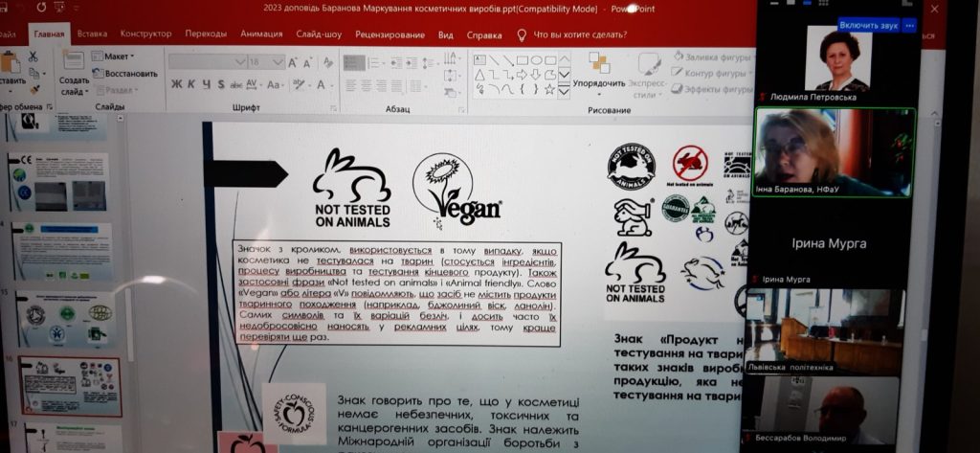Toggle underline with the Ч button
The width and height of the screenshot is (980, 453).
click(207, 84)
